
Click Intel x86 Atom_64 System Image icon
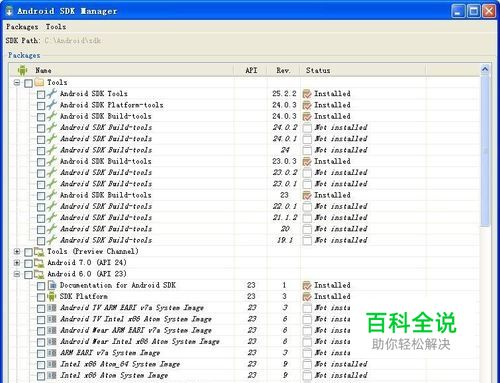tap(52, 364)
